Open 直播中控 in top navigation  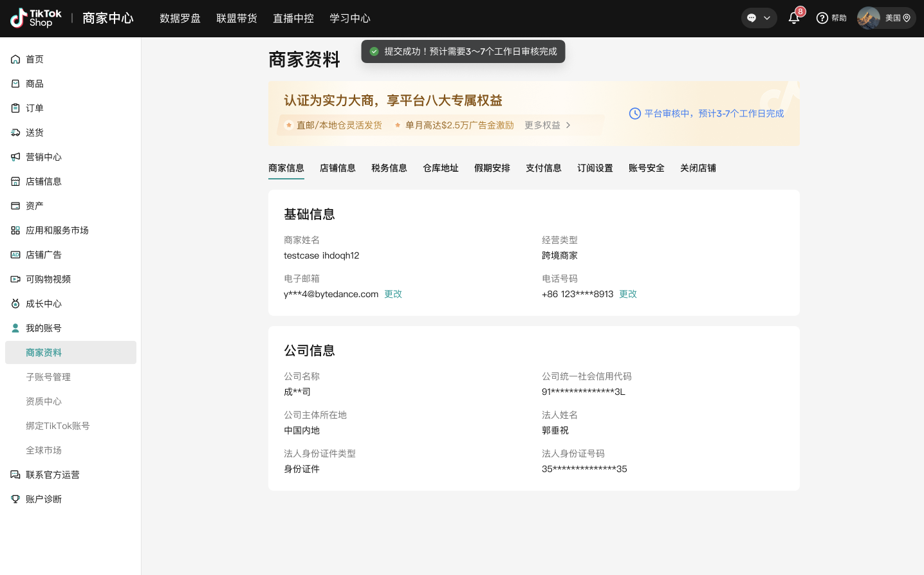pyautogui.click(x=293, y=18)
